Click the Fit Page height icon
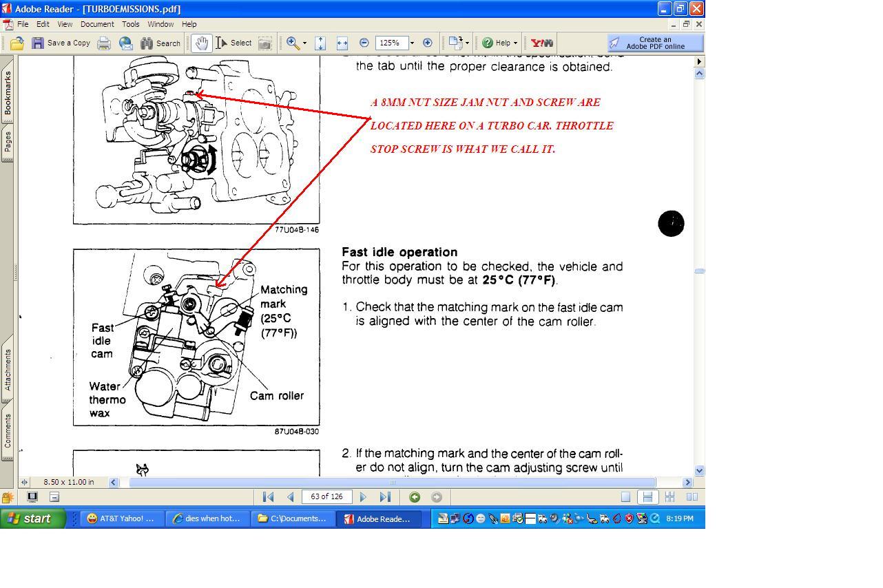 320,43
